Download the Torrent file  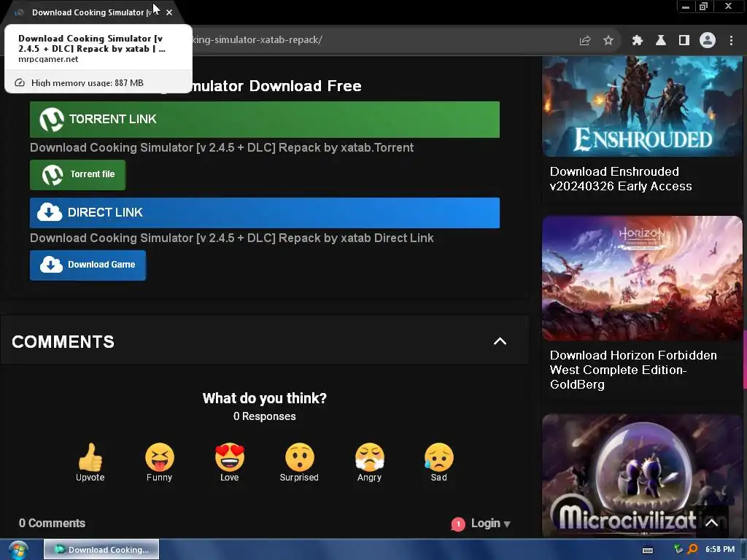(x=77, y=175)
